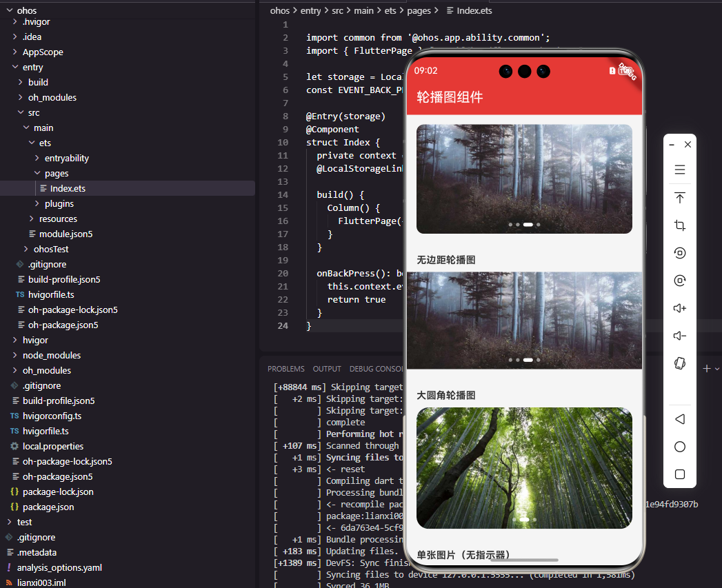Tap the forest carousel image on the emulator
Image resolution: width=722 pixels, height=588 pixels.
tap(523, 179)
